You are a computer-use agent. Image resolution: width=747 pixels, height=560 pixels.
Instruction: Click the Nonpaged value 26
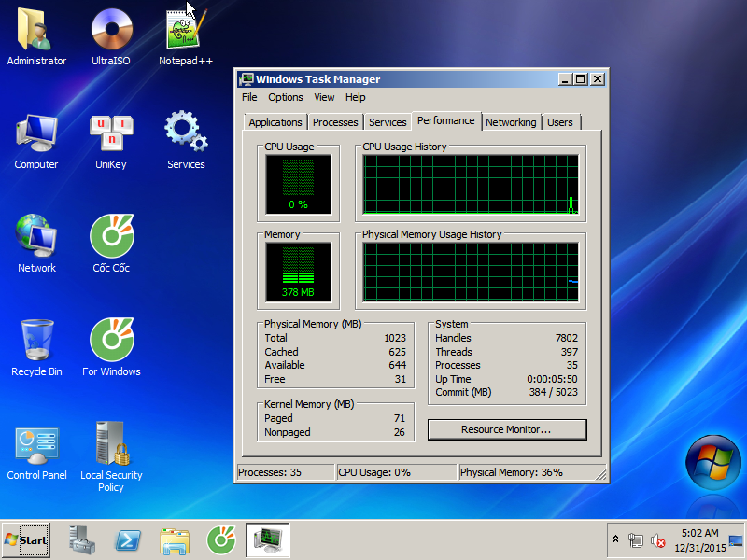pyautogui.click(x=400, y=432)
